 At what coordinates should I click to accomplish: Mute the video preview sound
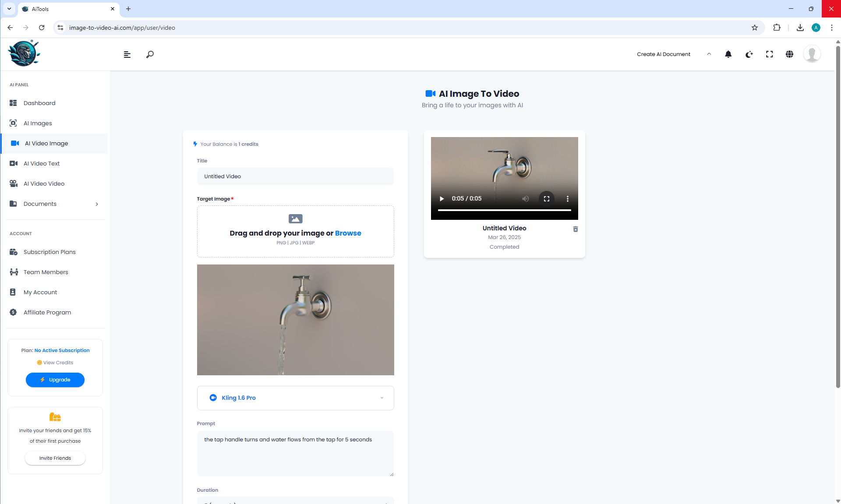click(x=525, y=199)
